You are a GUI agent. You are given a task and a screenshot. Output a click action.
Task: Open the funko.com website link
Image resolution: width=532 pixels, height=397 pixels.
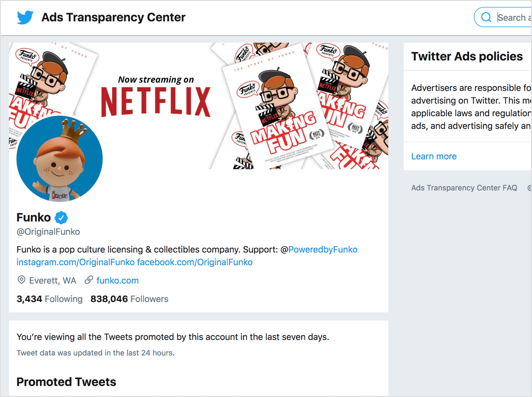click(117, 280)
